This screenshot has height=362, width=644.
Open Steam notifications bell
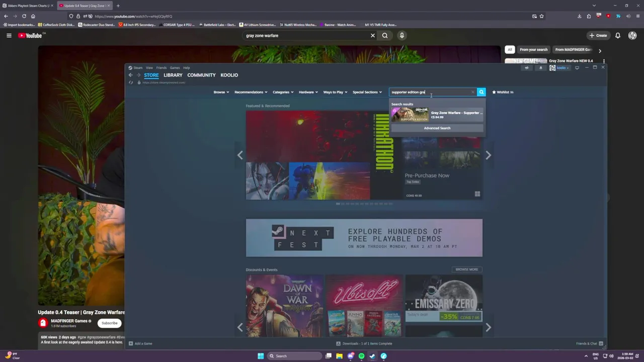point(541,68)
